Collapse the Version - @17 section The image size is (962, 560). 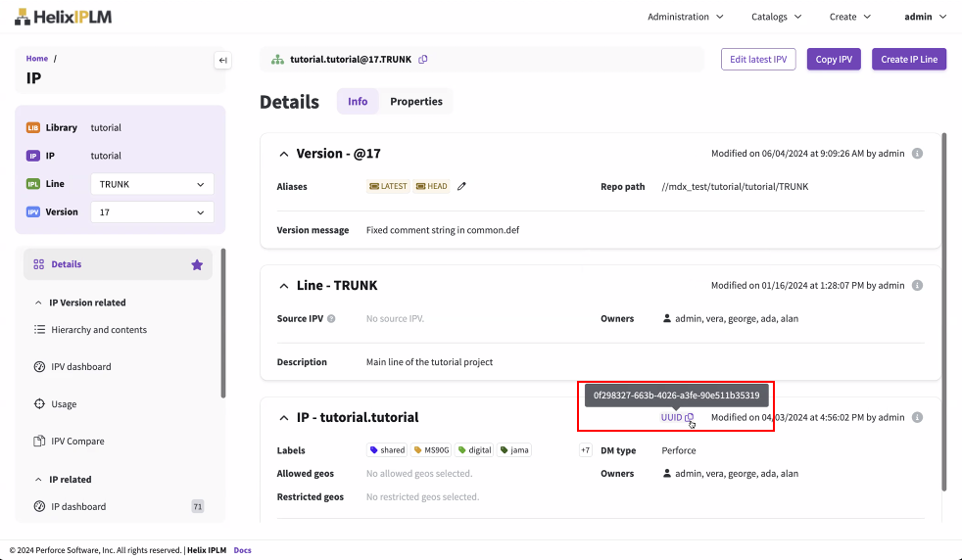tap(284, 155)
